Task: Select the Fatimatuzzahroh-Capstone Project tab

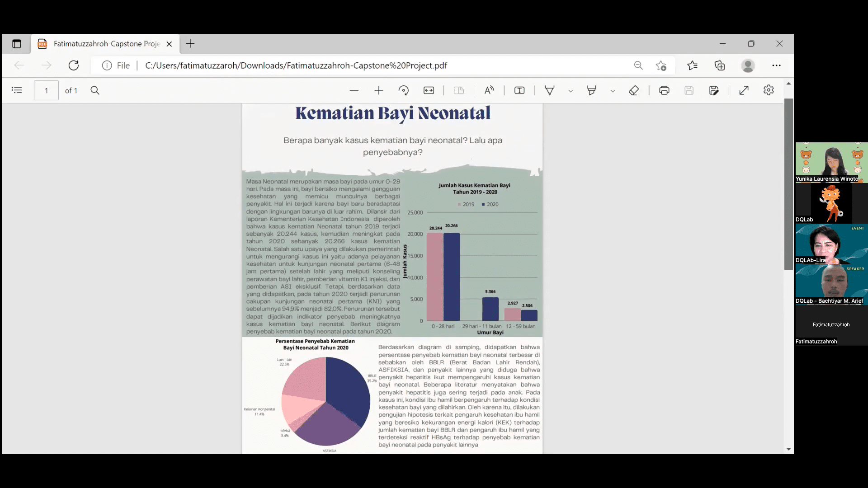Action: click(x=106, y=44)
